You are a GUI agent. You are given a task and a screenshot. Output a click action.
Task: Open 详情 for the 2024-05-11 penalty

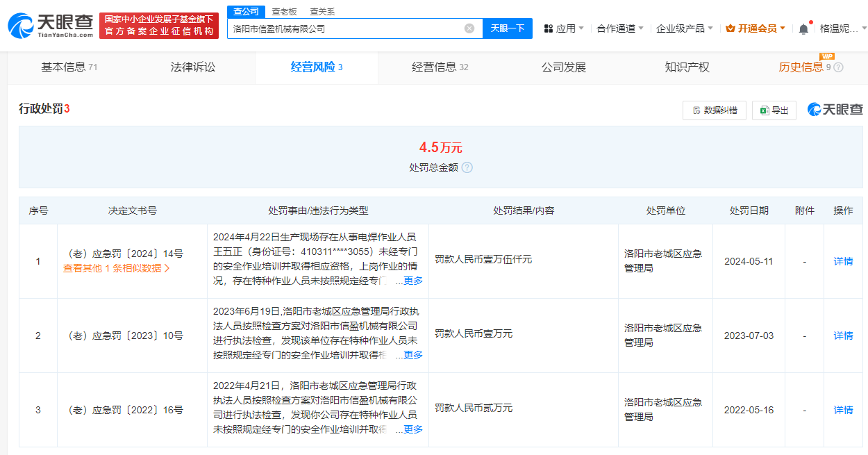[x=843, y=261]
